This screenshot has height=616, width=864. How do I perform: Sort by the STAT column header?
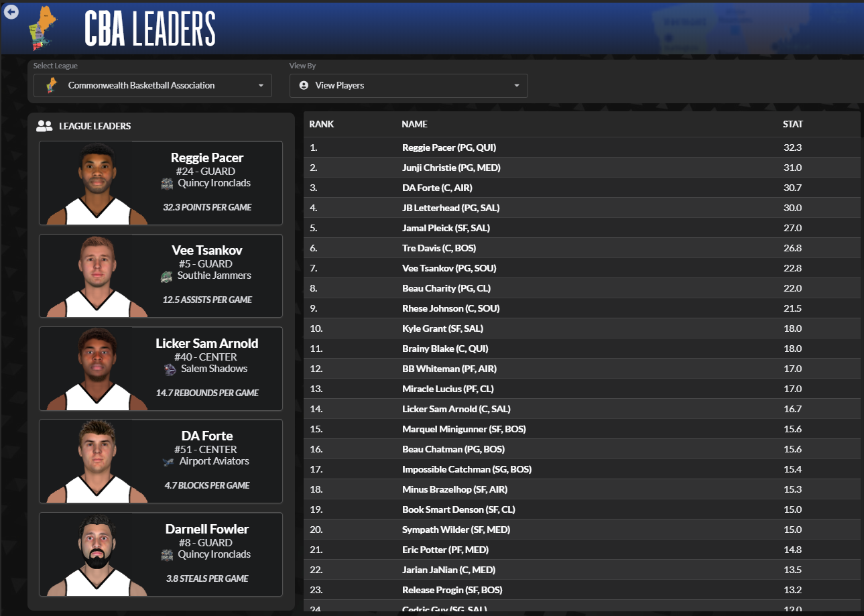click(793, 124)
